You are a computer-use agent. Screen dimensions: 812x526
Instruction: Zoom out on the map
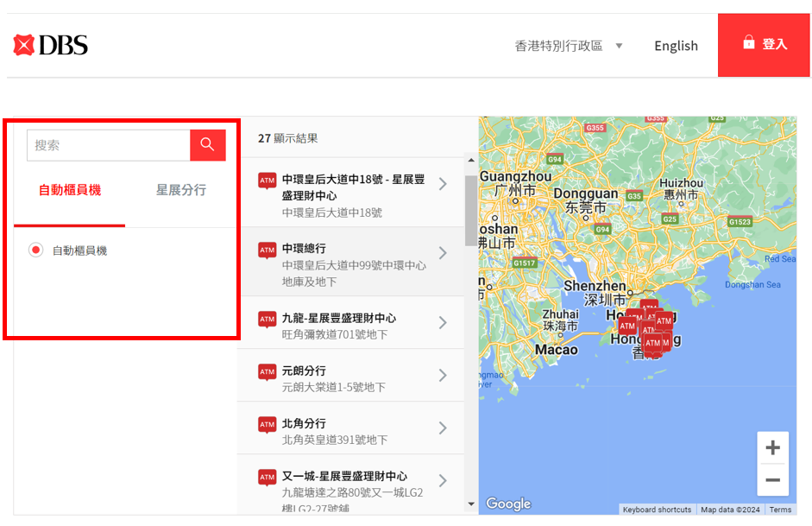point(772,480)
